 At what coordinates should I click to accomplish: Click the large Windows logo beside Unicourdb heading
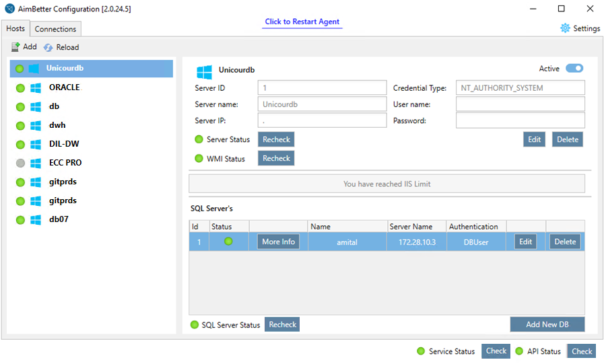pyautogui.click(x=204, y=73)
